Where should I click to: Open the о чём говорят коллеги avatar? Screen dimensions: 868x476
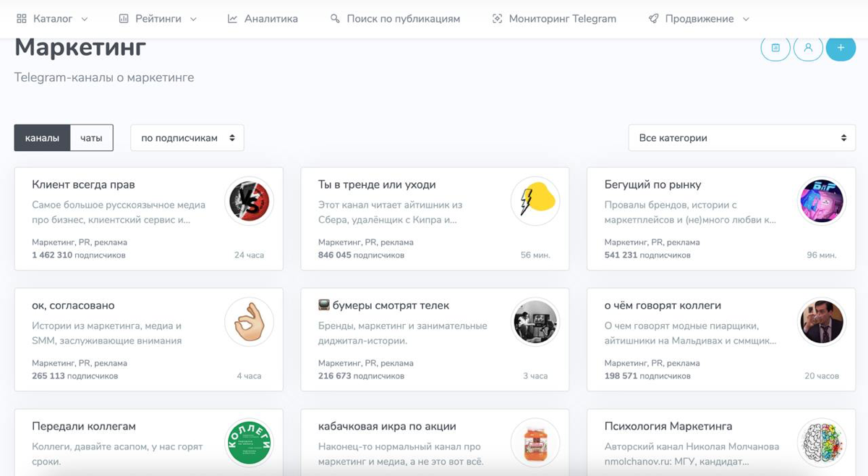click(x=822, y=322)
